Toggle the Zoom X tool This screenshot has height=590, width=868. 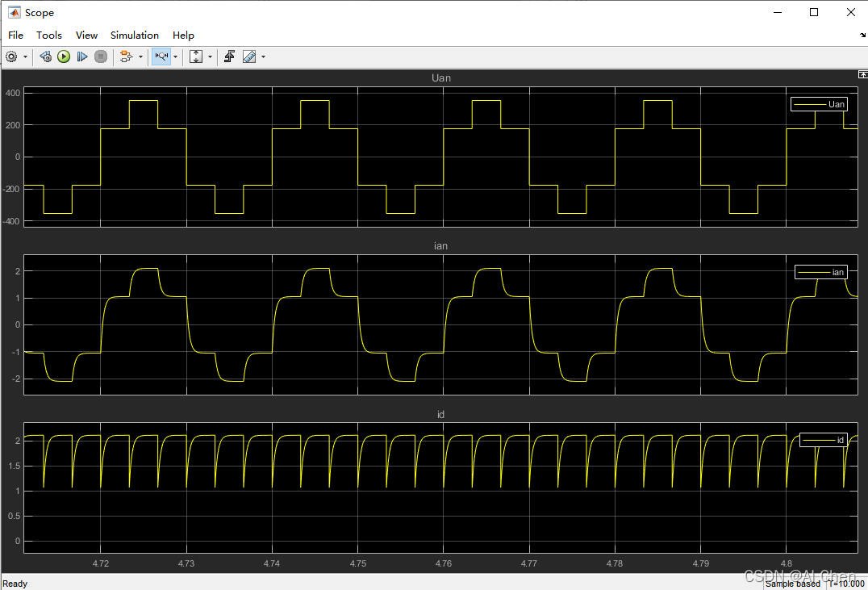coord(161,56)
